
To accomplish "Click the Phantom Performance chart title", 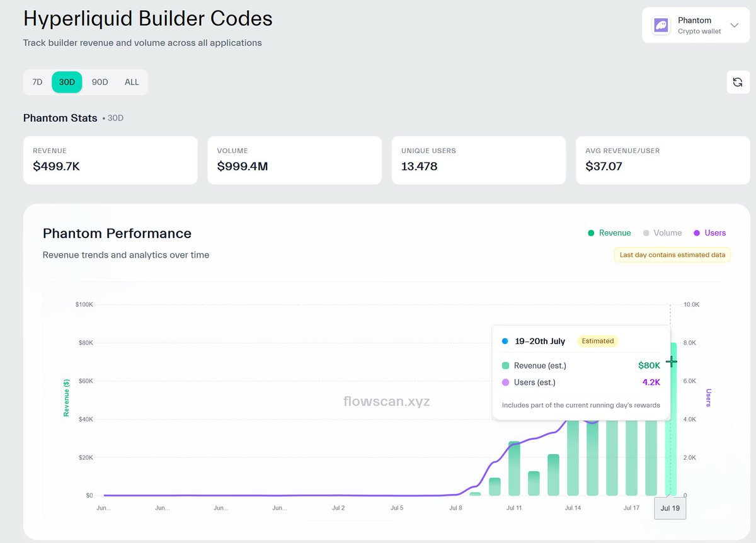I will (117, 233).
